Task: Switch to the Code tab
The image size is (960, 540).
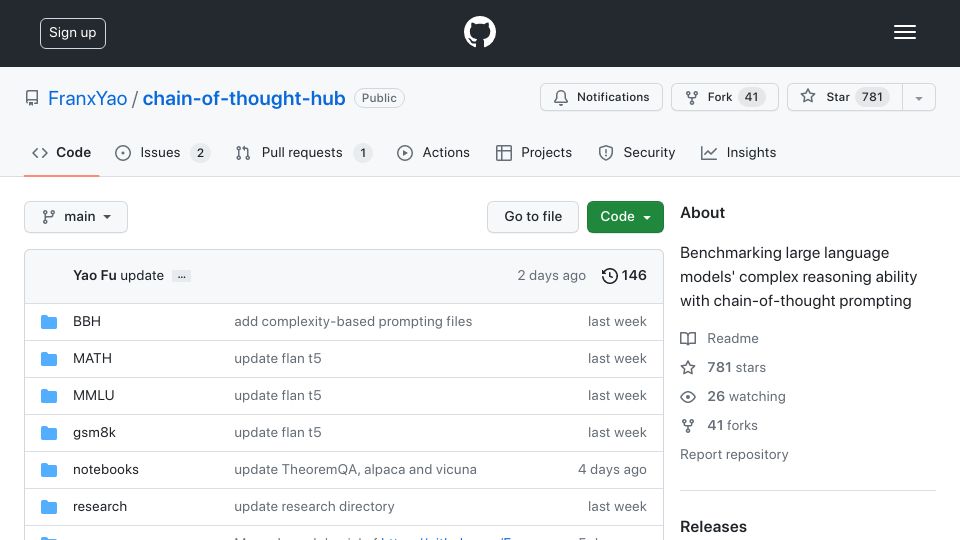Action: (61, 152)
